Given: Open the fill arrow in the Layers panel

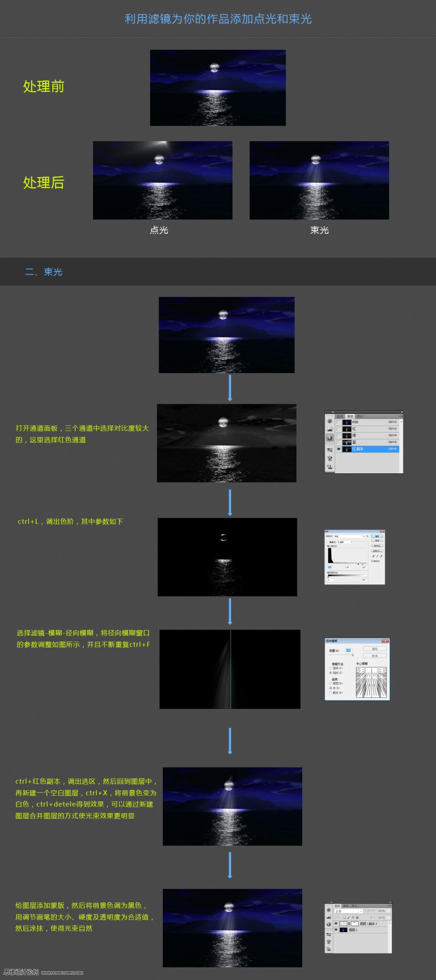Looking at the screenshot, I should tap(389, 917).
